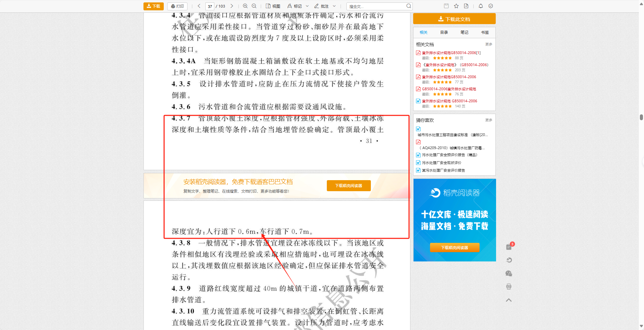Image resolution: width=644 pixels, height=330 pixels.
Task: Switch to the 目录 tab
Action: [444, 32]
